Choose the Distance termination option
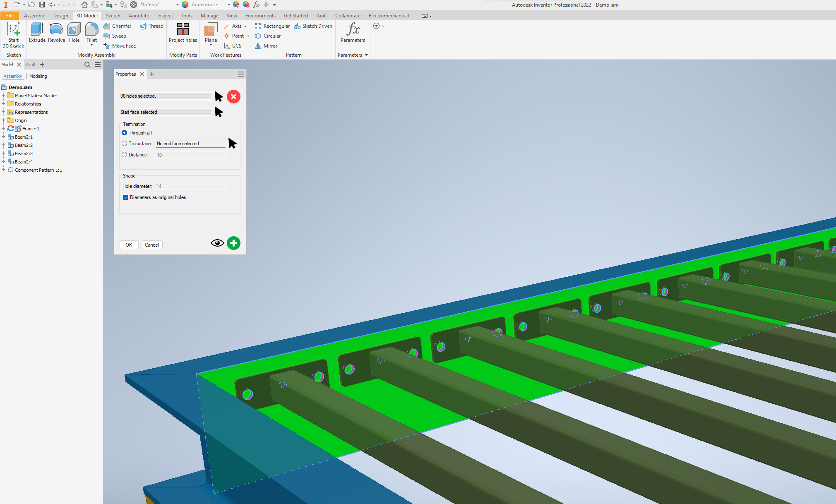Viewport: 836px width, 504px height. [125, 155]
